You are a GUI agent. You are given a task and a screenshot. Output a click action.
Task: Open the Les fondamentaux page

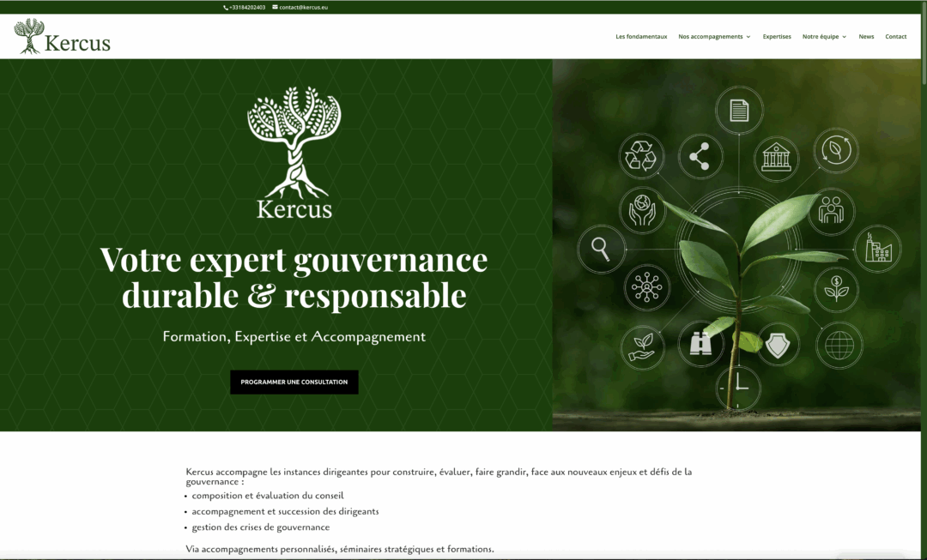[x=641, y=37]
